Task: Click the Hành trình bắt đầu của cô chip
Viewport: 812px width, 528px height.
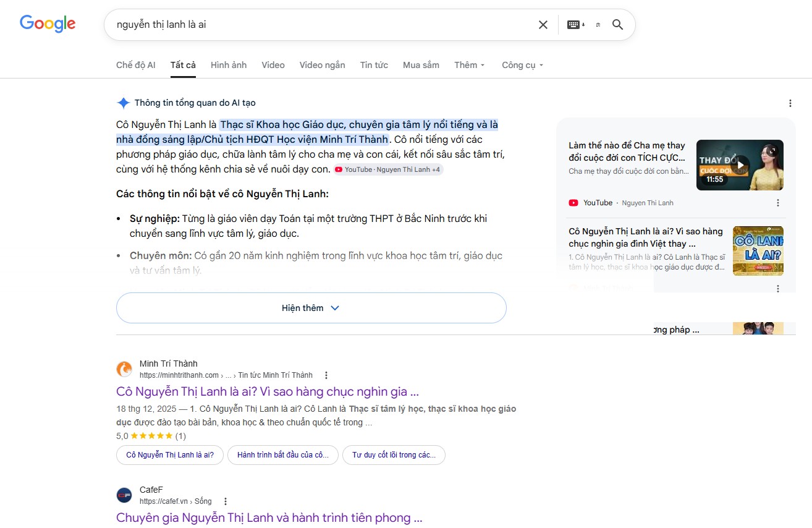Action: (x=283, y=455)
